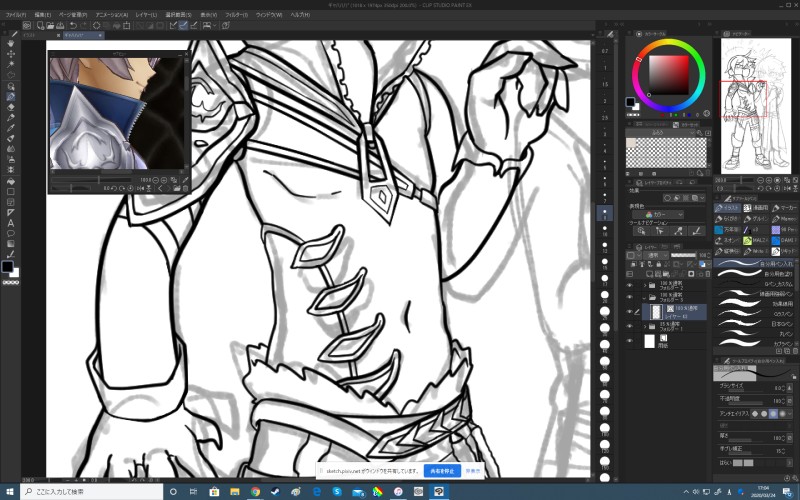The image size is (800, 500).
Task: Expand フォルダー 2 layer folder
Action: (x=644, y=285)
